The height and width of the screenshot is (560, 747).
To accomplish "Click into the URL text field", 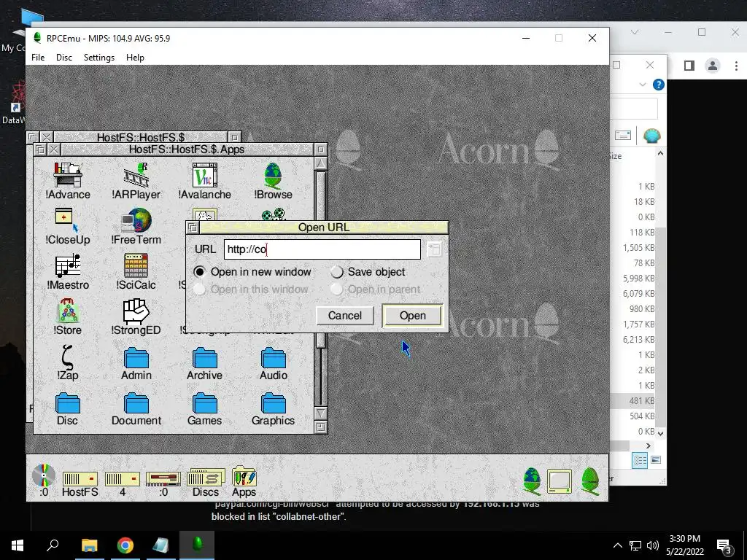I will [x=322, y=249].
